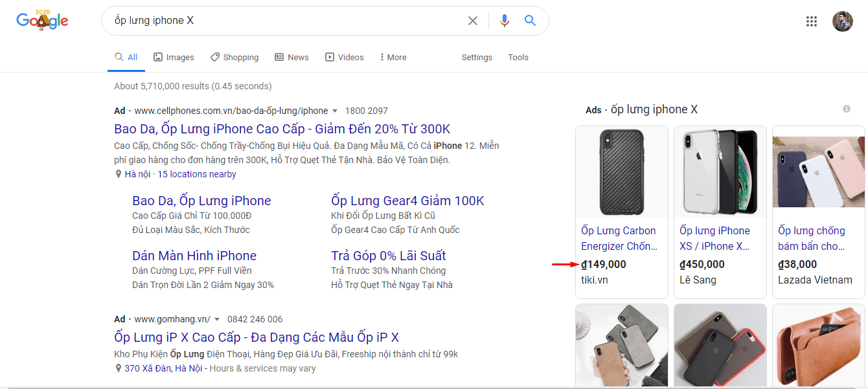Open the clear iPhone XS case product image

point(720,172)
